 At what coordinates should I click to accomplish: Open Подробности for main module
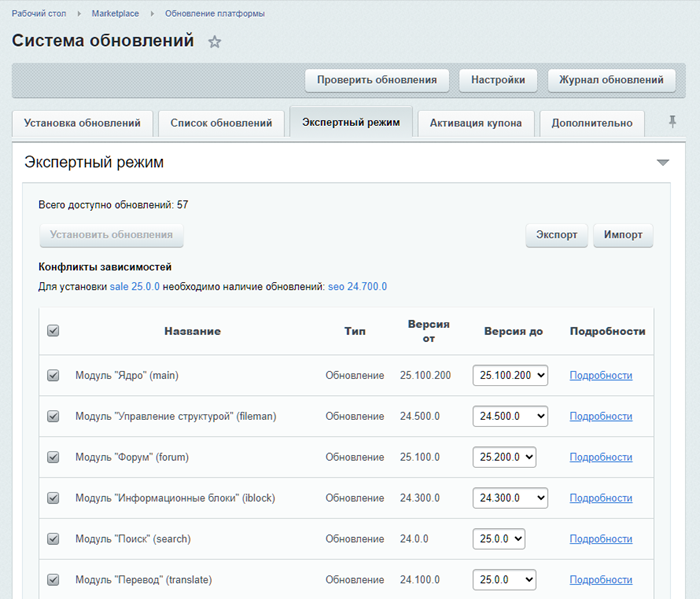[x=601, y=376]
